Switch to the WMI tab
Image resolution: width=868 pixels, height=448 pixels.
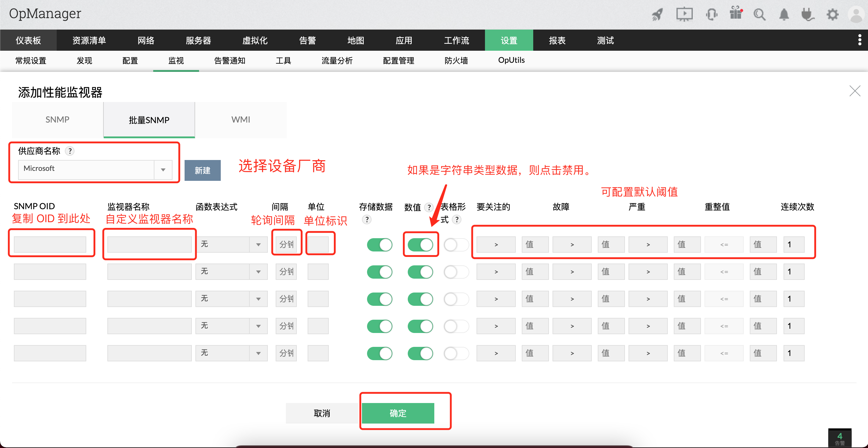(241, 120)
